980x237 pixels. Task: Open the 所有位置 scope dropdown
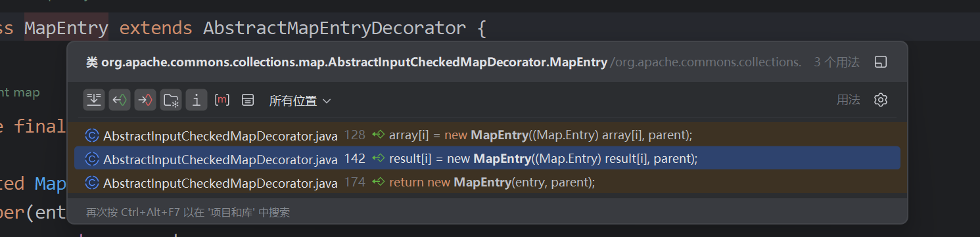pyautogui.click(x=300, y=100)
